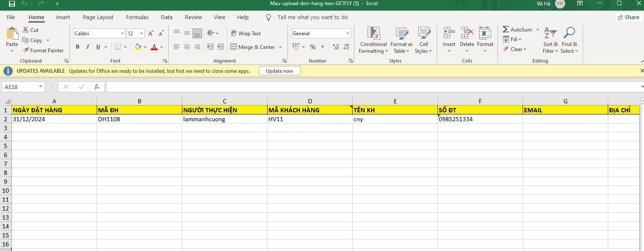Click the Update now button
Viewport: 644px width, 251px height.
pos(279,71)
